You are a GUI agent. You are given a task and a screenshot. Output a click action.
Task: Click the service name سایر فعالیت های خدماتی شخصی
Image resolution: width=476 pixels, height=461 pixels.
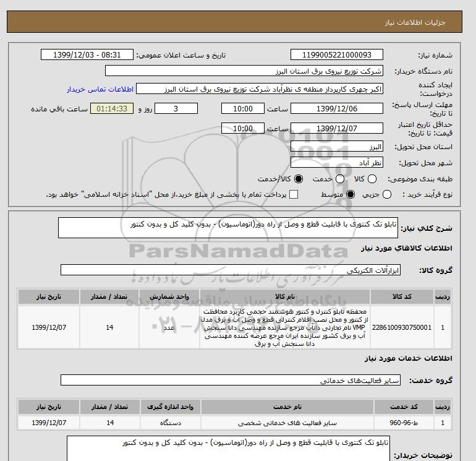287,423
